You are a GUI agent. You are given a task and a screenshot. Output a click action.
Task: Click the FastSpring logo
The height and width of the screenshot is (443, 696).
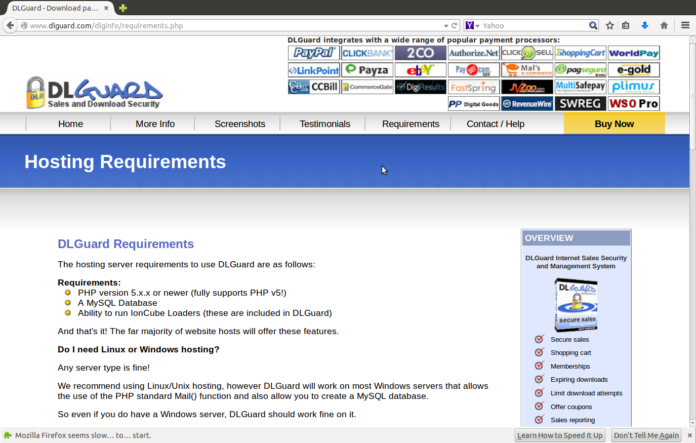tap(474, 87)
